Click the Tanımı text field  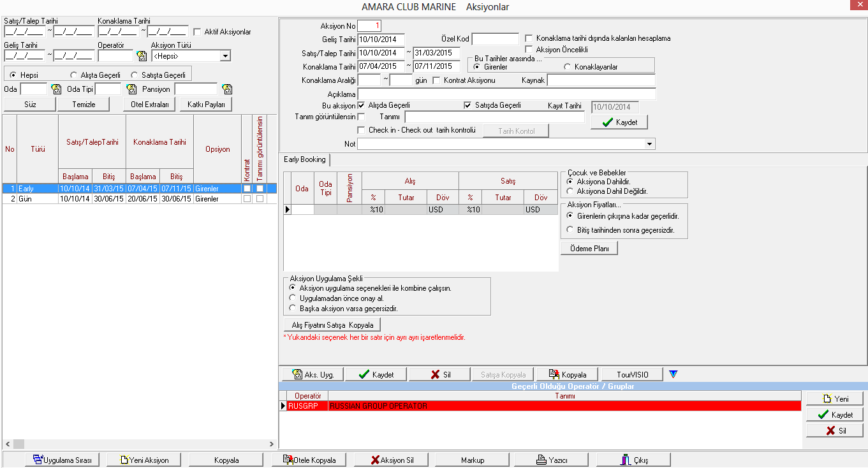coord(494,117)
